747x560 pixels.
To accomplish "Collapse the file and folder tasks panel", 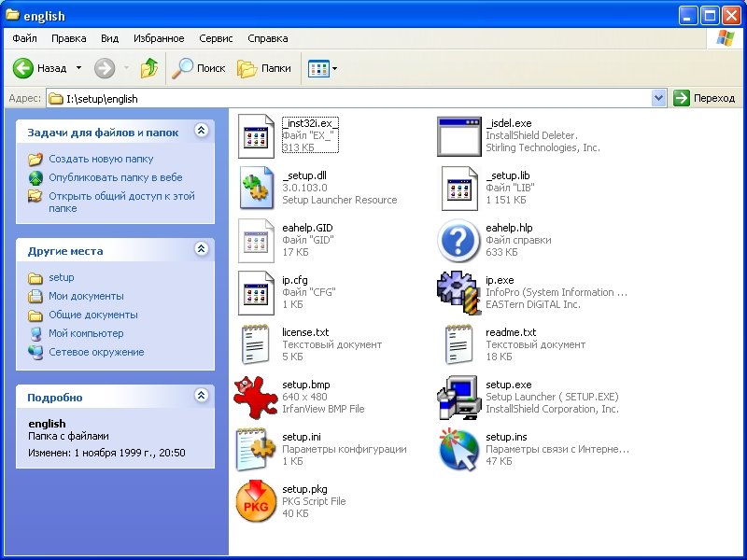I will coord(201,132).
